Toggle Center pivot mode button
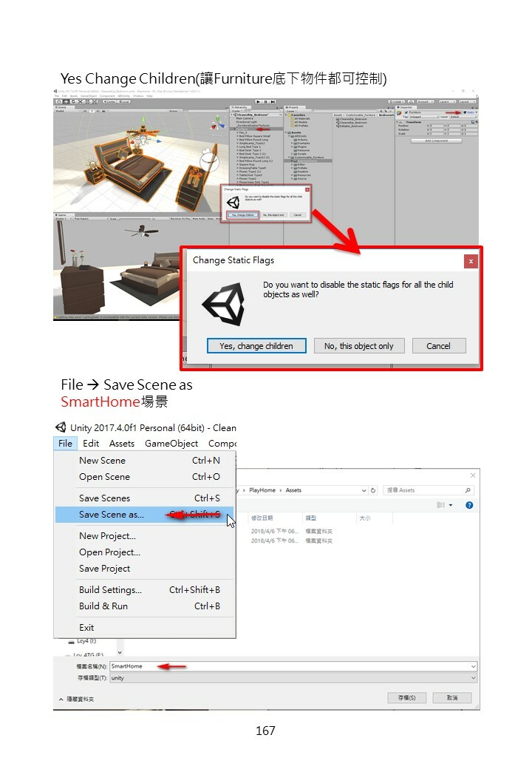Viewport: 532px width, 769px height. point(109,101)
